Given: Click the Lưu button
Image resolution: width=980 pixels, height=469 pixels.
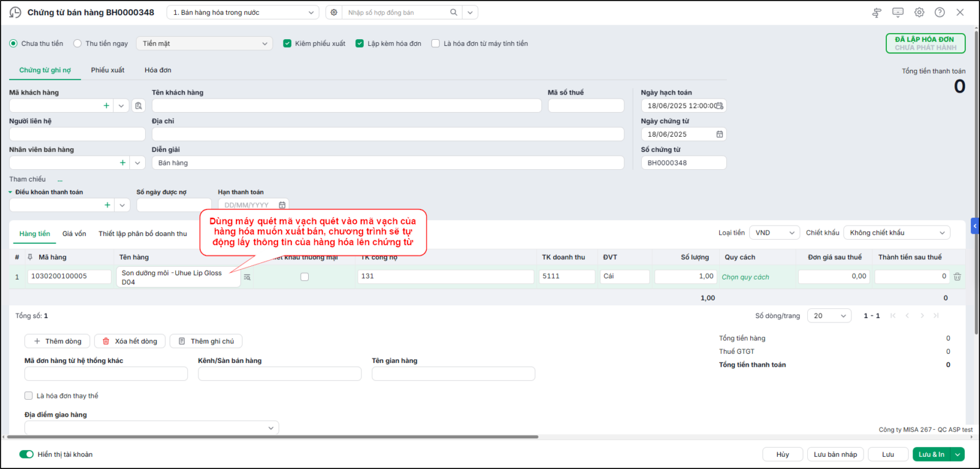Looking at the screenshot, I should click(888, 454).
